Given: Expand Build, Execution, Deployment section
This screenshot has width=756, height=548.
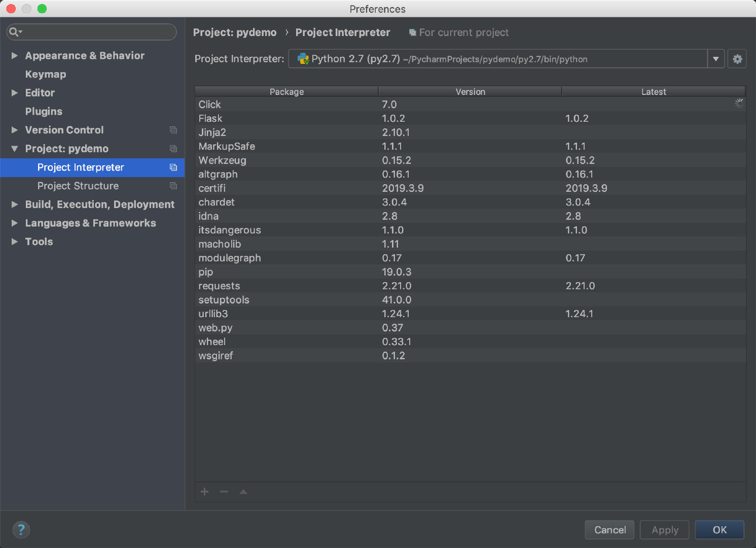Looking at the screenshot, I should (x=15, y=204).
